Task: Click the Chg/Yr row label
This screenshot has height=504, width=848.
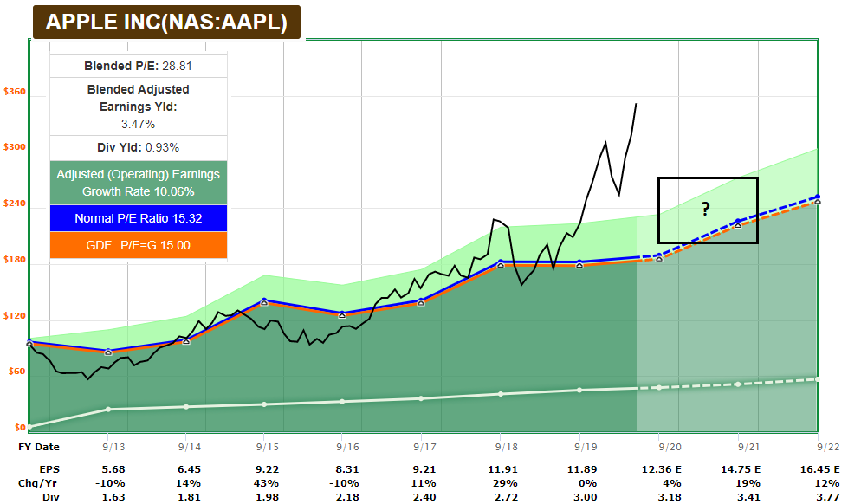Action: click(37, 483)
